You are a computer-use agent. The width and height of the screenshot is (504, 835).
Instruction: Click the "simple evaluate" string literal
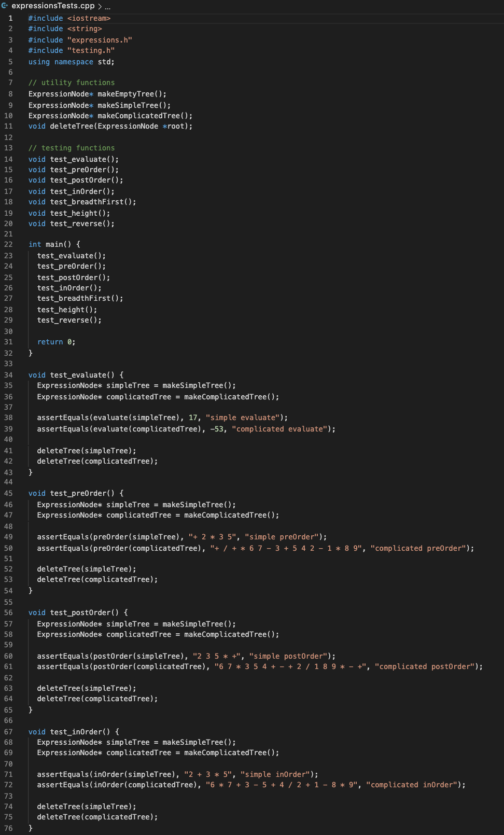pyautogui.click(x=243, y=417)
